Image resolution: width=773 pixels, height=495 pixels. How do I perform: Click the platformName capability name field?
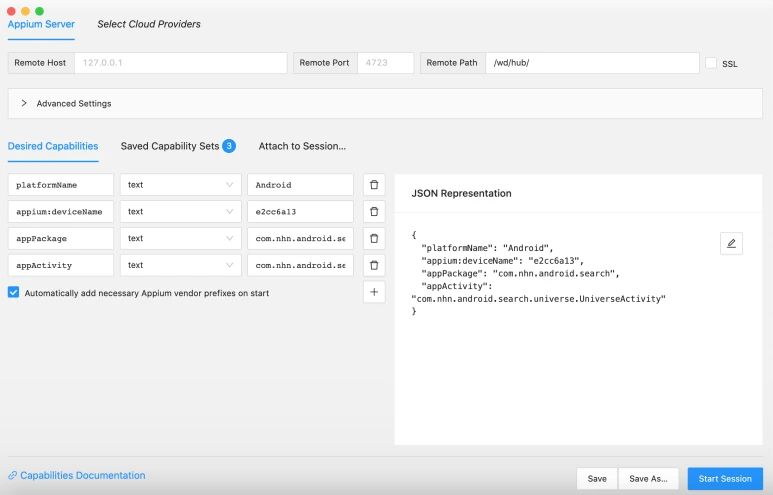pos(61,185)
